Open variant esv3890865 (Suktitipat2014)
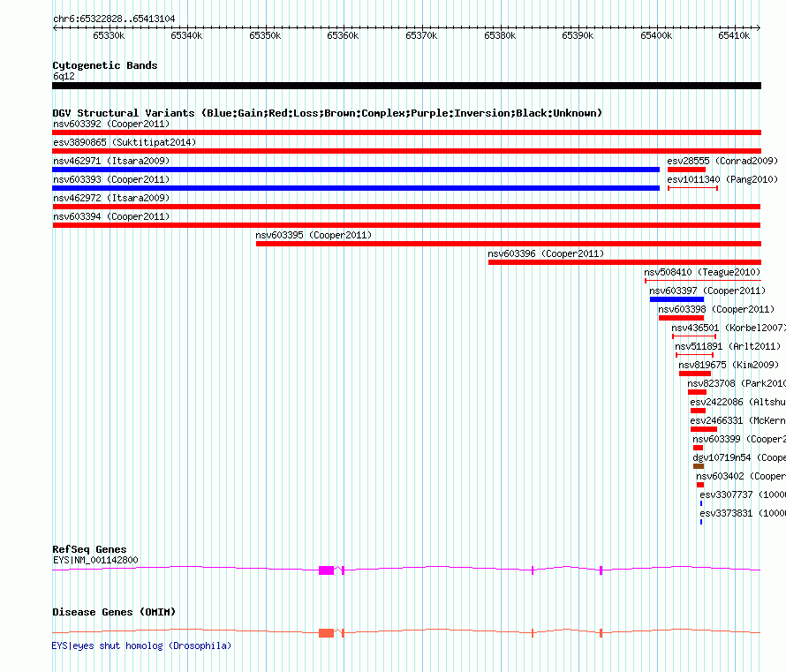786x672 pixels. click(x=125, y=142)
